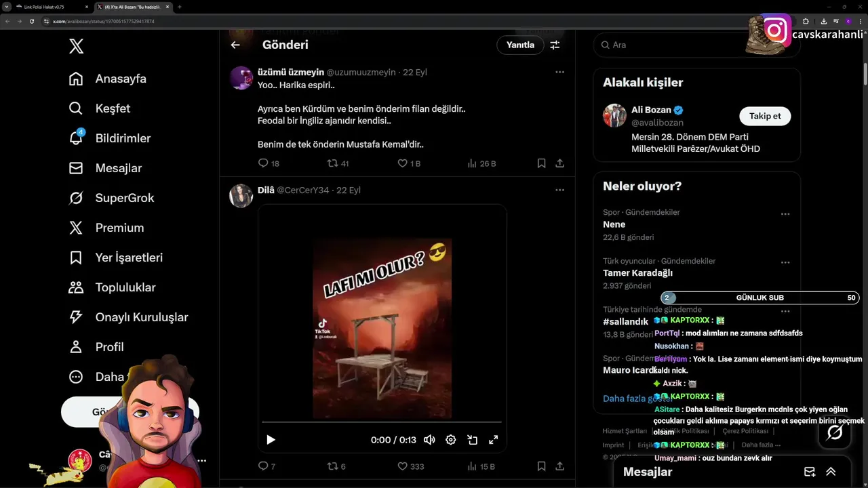The width and height of the screenshot is (868, 488).
Task: Like the üzümü üzmeyin post with 1 B likes
Action: pyautogui.click(x=409, y=163)
